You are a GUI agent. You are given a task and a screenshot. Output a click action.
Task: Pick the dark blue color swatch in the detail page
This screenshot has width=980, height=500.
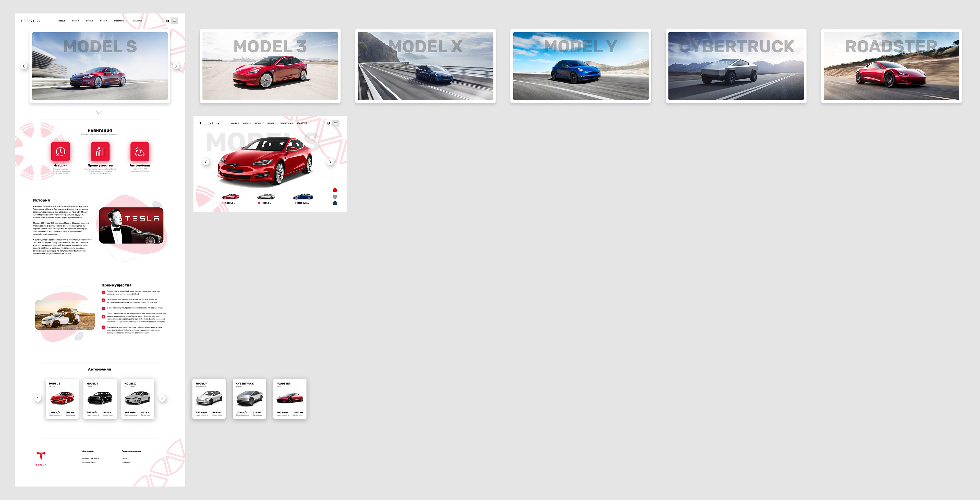[335, 203]
